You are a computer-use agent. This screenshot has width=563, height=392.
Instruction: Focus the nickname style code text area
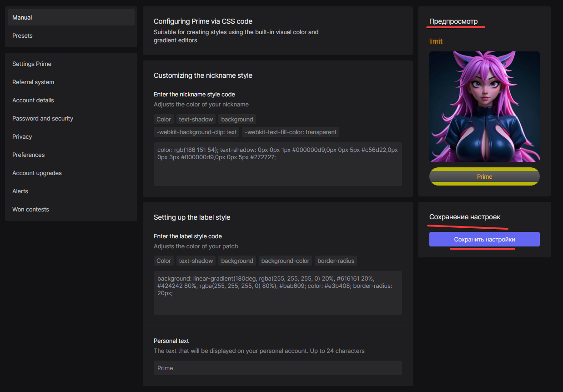277,171
